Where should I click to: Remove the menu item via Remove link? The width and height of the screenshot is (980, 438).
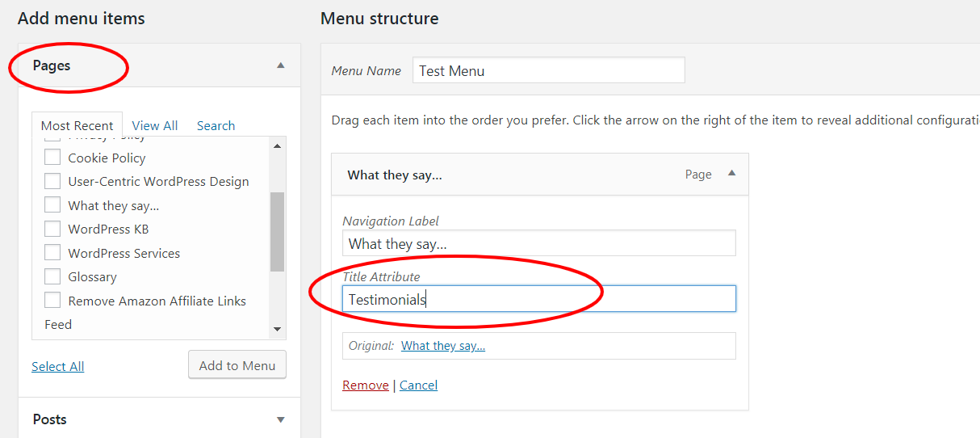point(366,385)
